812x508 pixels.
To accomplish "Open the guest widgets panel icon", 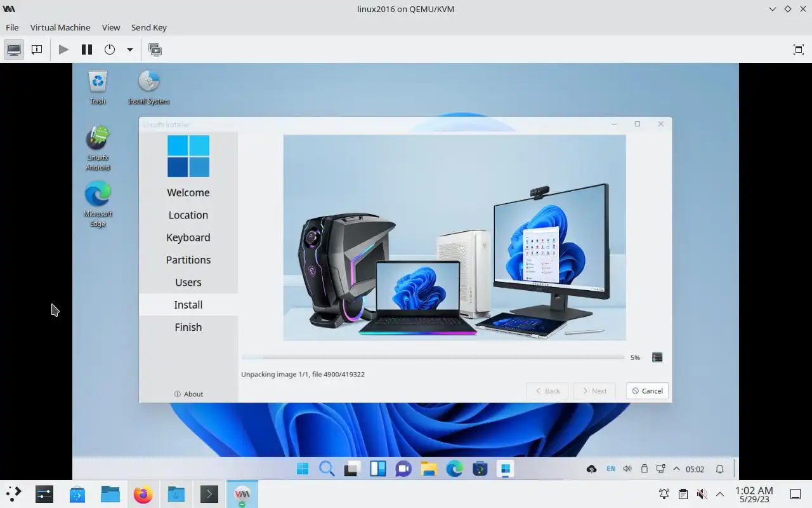I will pyautogui.click(x=378, y=469).
